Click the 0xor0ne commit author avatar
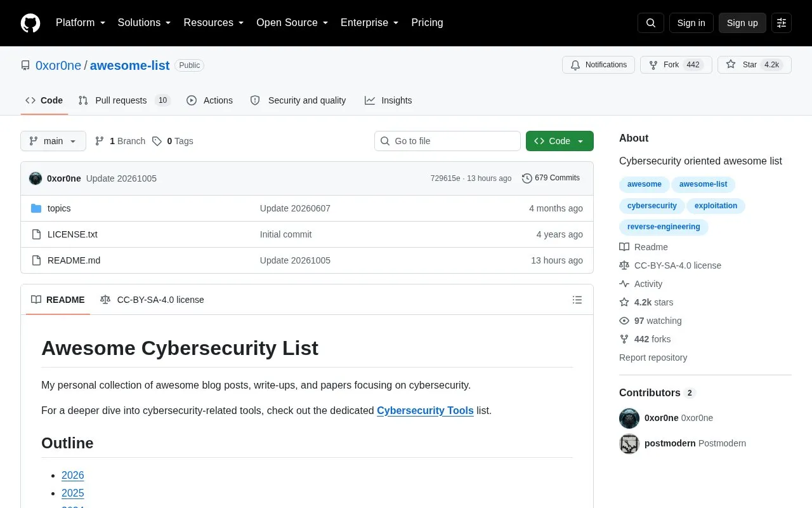The height and width of the screenshot is (508, 812). 36,178
